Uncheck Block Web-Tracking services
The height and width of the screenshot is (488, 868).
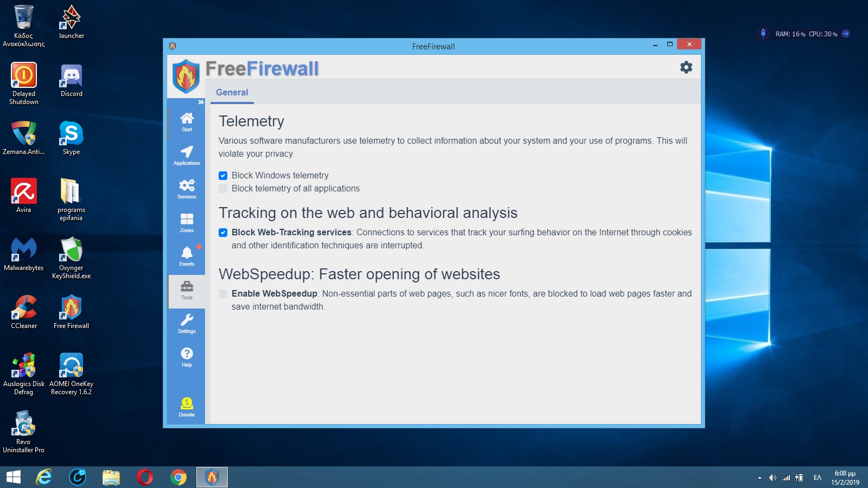click(223, 233)
